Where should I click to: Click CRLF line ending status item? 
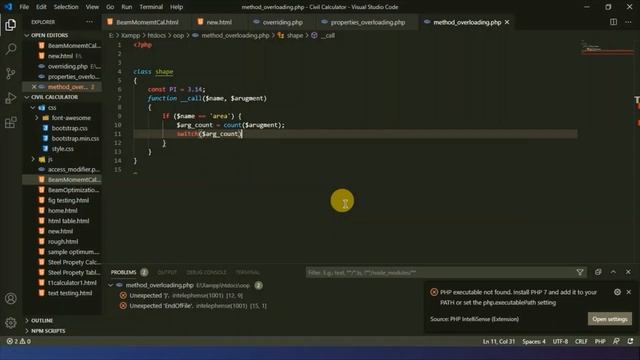tap(581, 341)
